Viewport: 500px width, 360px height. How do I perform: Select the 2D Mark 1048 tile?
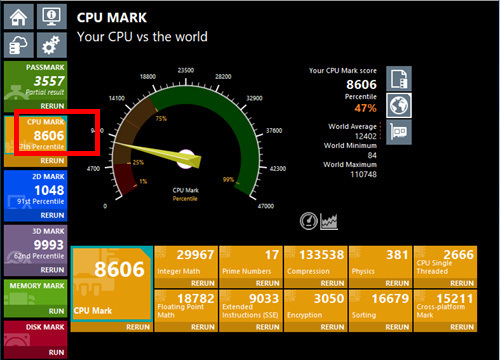36,190
